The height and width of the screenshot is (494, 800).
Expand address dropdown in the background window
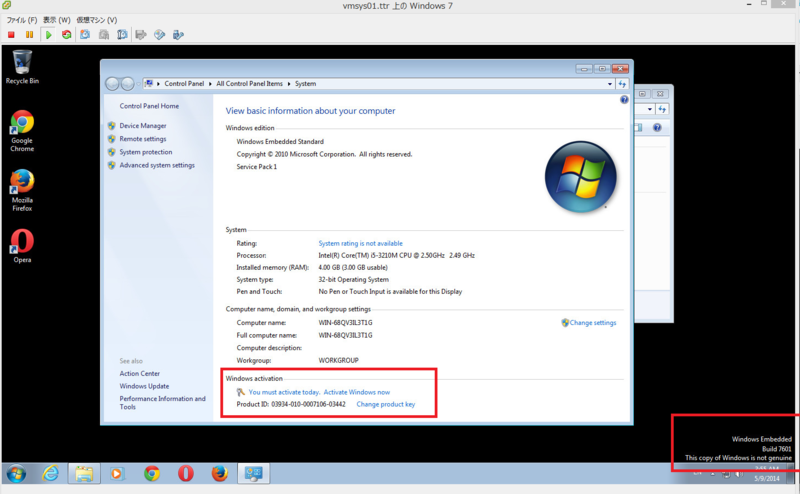[x=649, y=109]
